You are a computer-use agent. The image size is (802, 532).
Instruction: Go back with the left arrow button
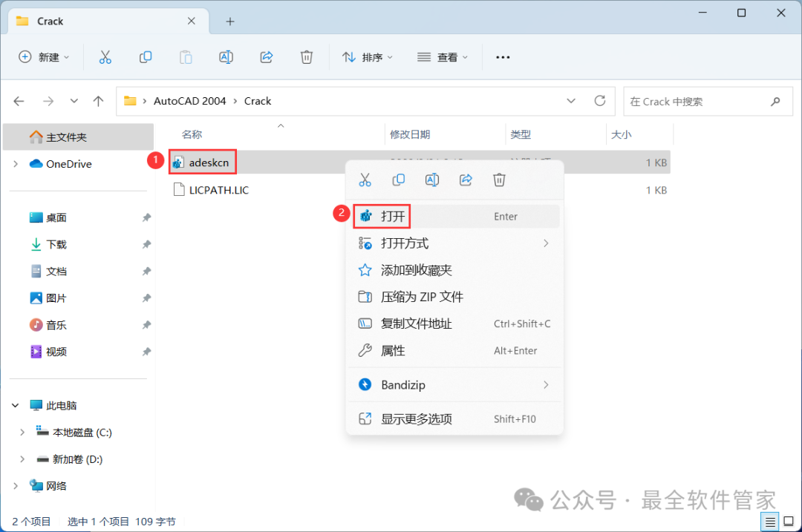click(x=19, y=101)
